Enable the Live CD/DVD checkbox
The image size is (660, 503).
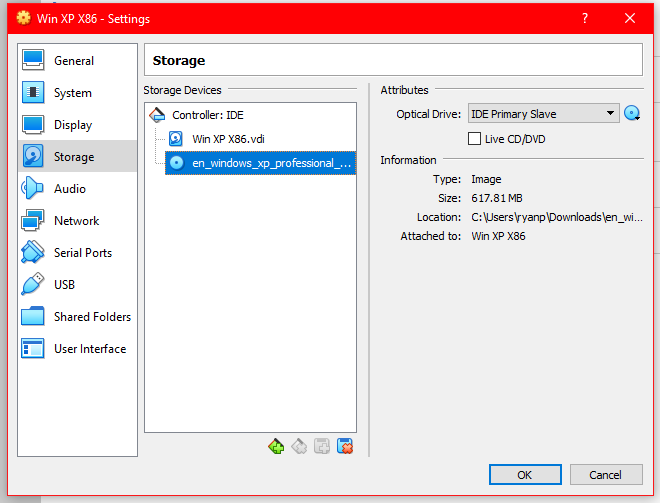coord(474,139)
